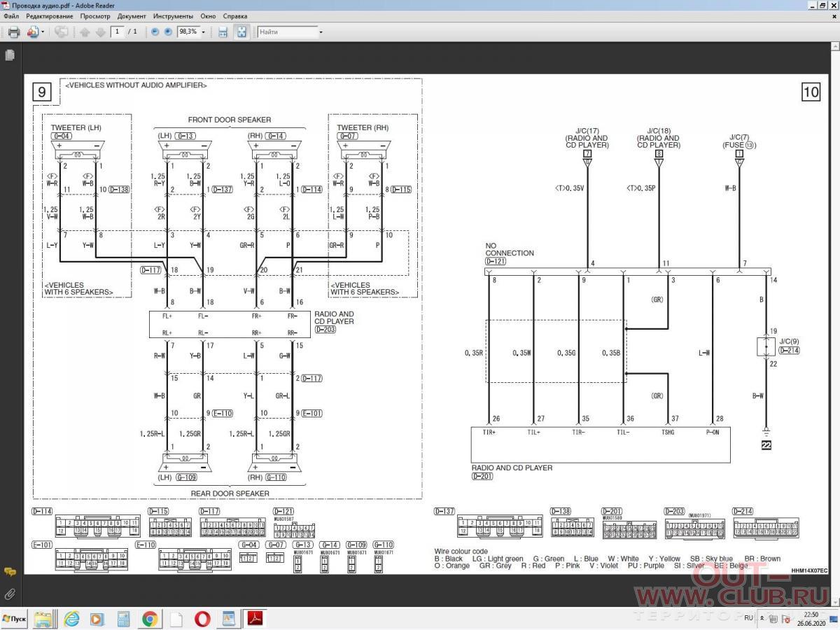This screenshot has height=630, width=840.
Task: Click the J/C(18) label
Action: [x=659, y=131]
